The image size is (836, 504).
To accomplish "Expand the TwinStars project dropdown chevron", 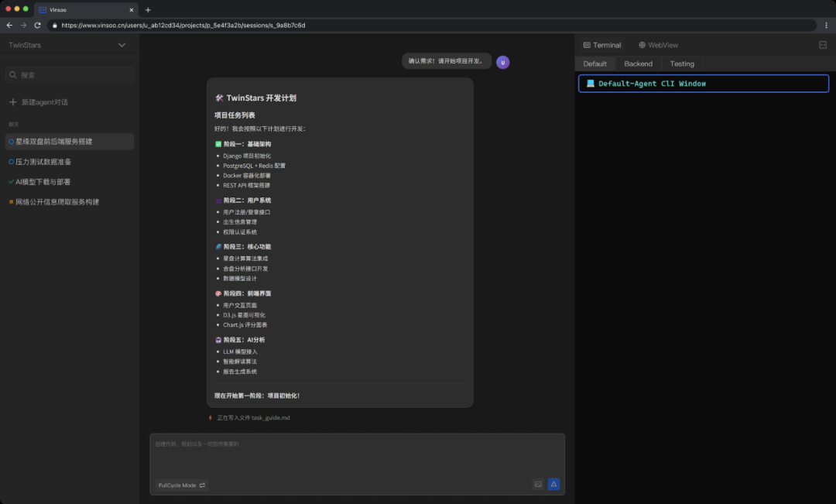I will (122, 45).
